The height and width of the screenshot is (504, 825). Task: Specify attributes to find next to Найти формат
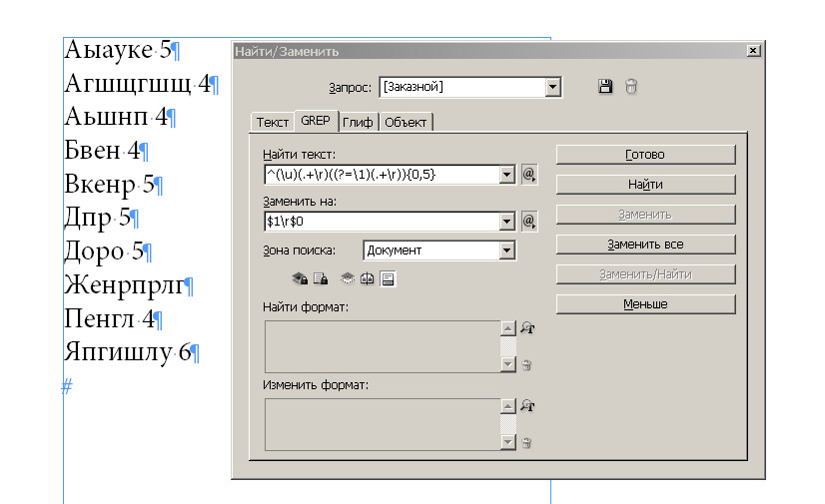point(527,328)
